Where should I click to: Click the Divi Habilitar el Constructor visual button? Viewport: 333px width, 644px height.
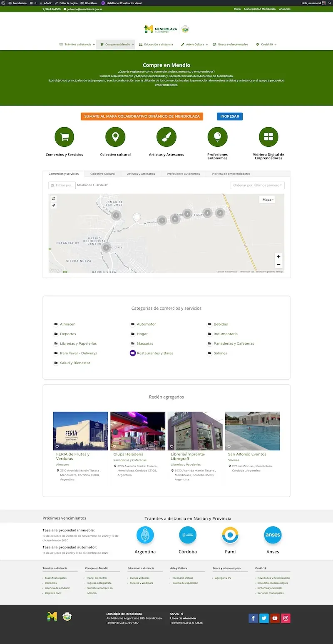click(122, 3)
